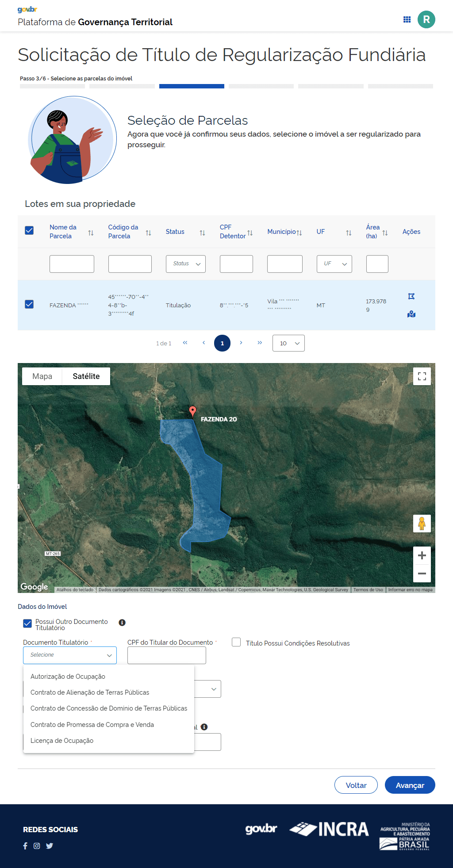Switch map to Mapa view
Image resolution: width=453 pixels, height=868 pixels.
tap(42, 376)
